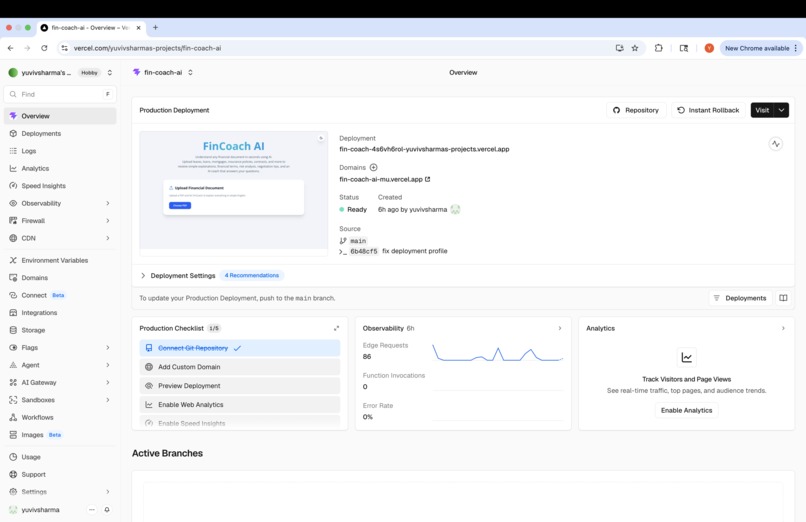The width and height of the screenshot is (806, 522).
Task: Click the main branch label
Action: tap(358, 241)
